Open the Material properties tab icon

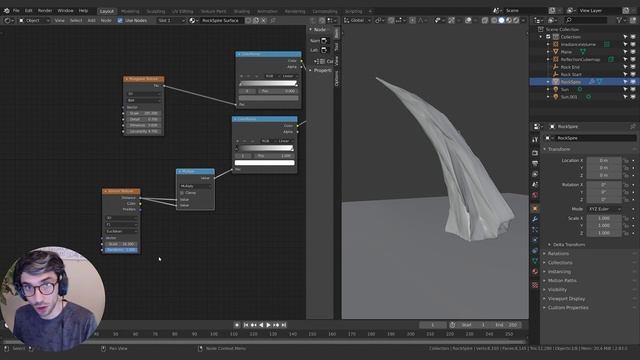[x=535, y=271]
